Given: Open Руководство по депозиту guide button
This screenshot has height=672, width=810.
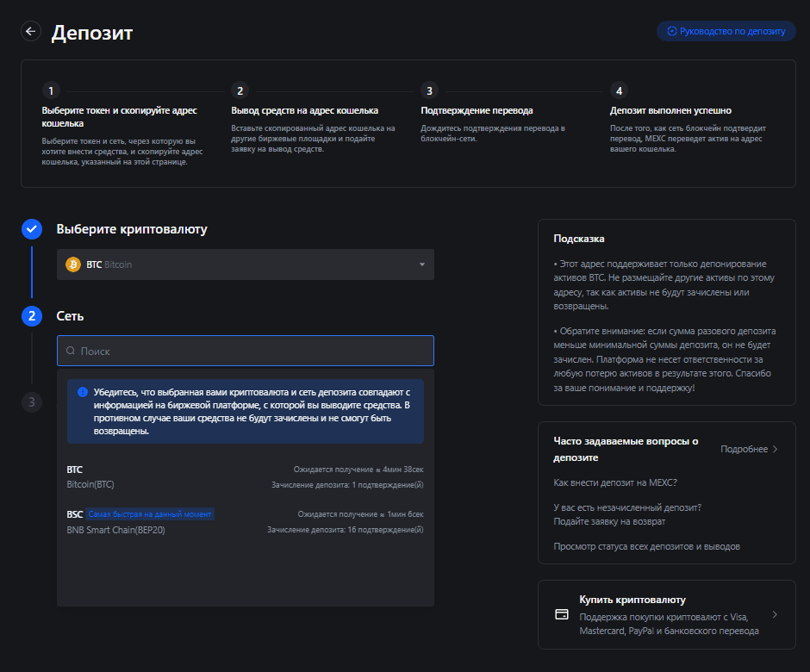Looking at the screenshot, I should pos(726,31).
